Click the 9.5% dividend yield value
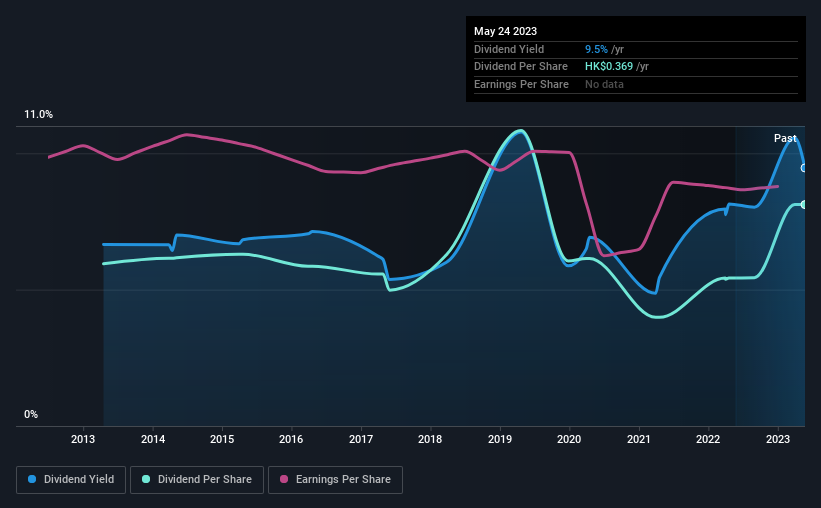Viewport: 821px width, 508px height. pyautogui.click(x=596, y=49)
